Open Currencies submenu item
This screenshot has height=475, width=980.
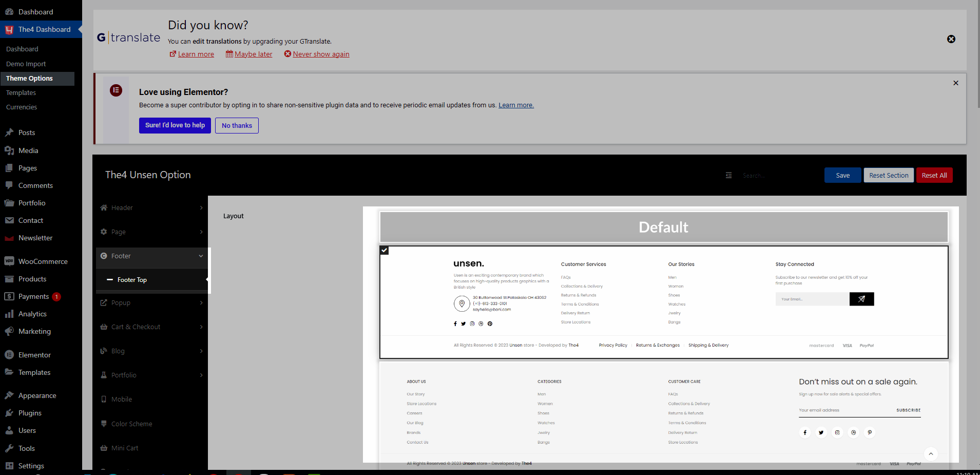coord(22,107)
